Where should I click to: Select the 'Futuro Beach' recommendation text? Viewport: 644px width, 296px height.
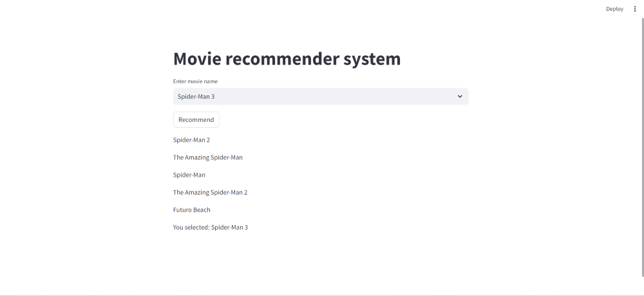pyautogui.click(x=191, y=210)
